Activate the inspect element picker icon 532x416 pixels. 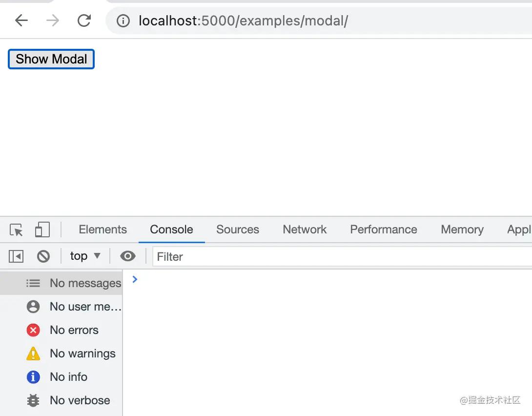[x=16, y=229]
